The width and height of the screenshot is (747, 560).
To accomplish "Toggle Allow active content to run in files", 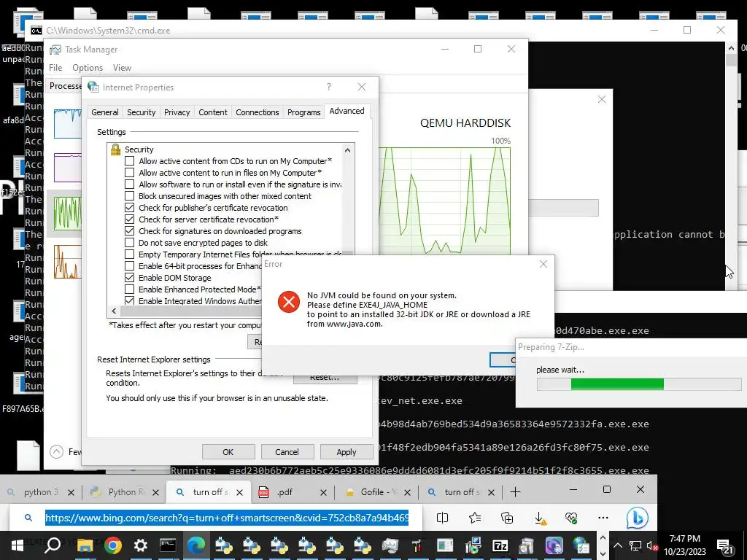I will 129,173.
